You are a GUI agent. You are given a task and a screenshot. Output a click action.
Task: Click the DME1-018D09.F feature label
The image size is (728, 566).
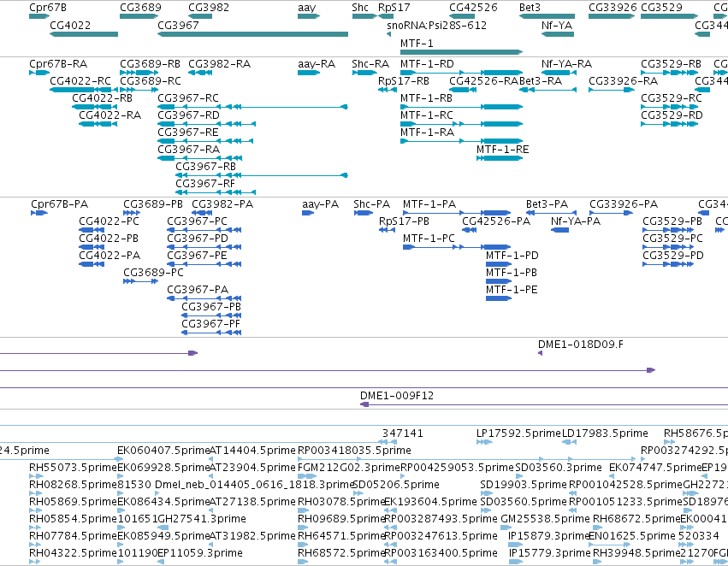click(580, 345)
